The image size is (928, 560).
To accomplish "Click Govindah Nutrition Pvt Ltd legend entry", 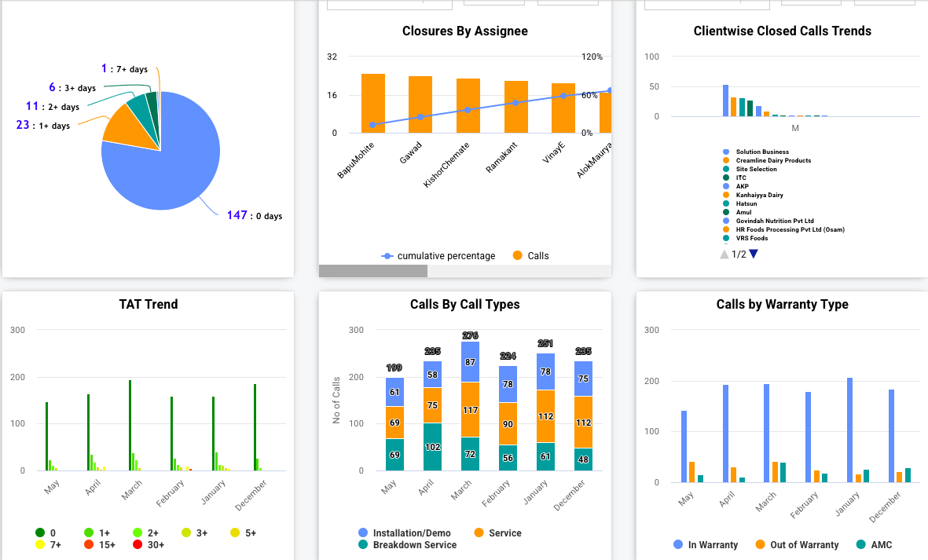I will pos(768,221).
